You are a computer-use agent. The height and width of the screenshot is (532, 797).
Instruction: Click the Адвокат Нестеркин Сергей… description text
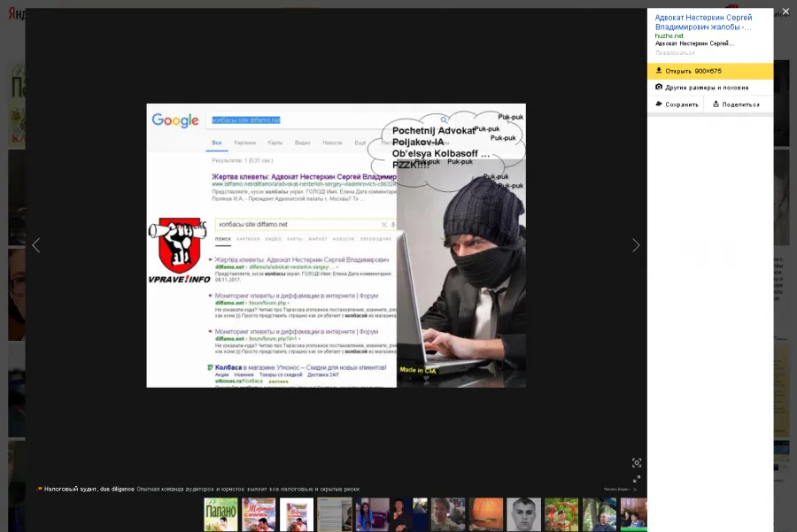coord(694,43)
